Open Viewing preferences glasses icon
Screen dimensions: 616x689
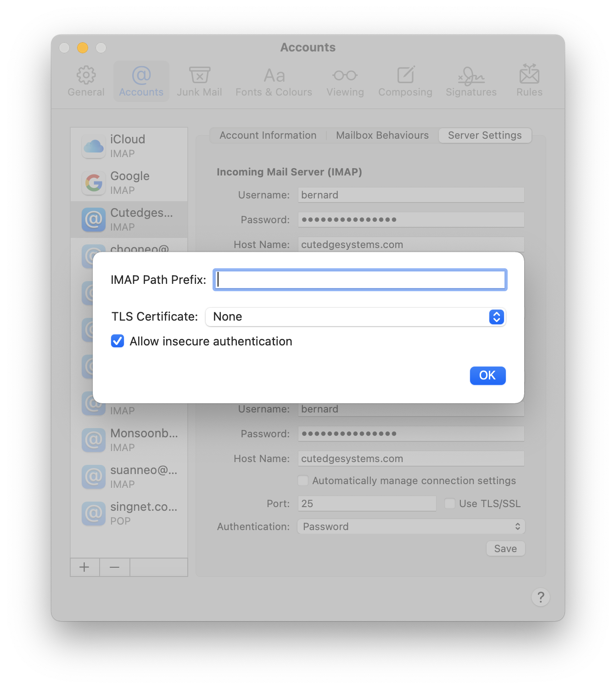click(x=345, y=75)
